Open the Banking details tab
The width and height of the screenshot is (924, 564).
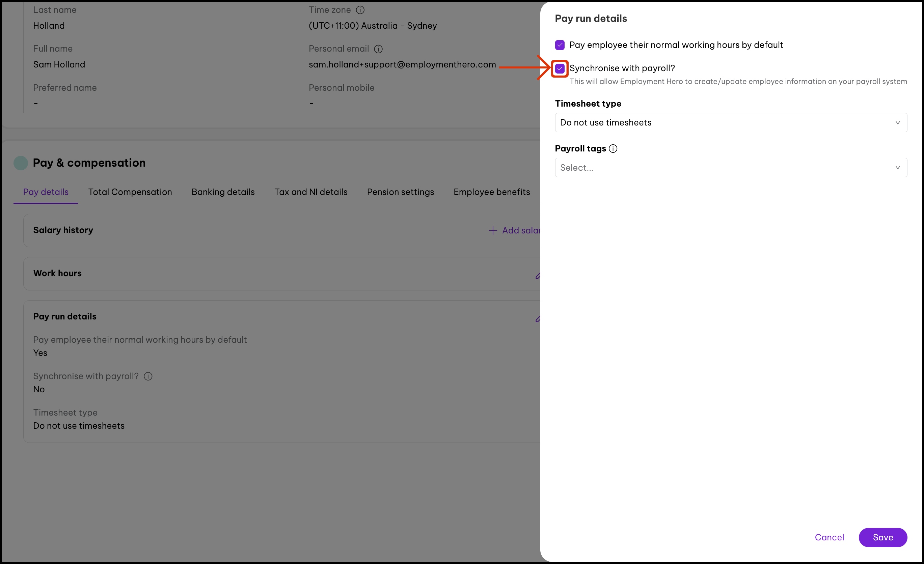click(x=223, y=192)
